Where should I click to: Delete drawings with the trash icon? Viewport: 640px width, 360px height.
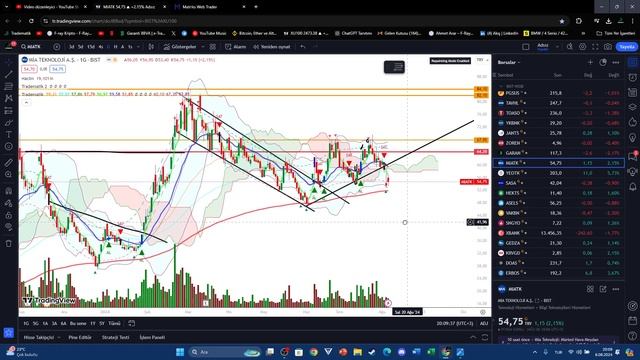click(x=9, y=244)
